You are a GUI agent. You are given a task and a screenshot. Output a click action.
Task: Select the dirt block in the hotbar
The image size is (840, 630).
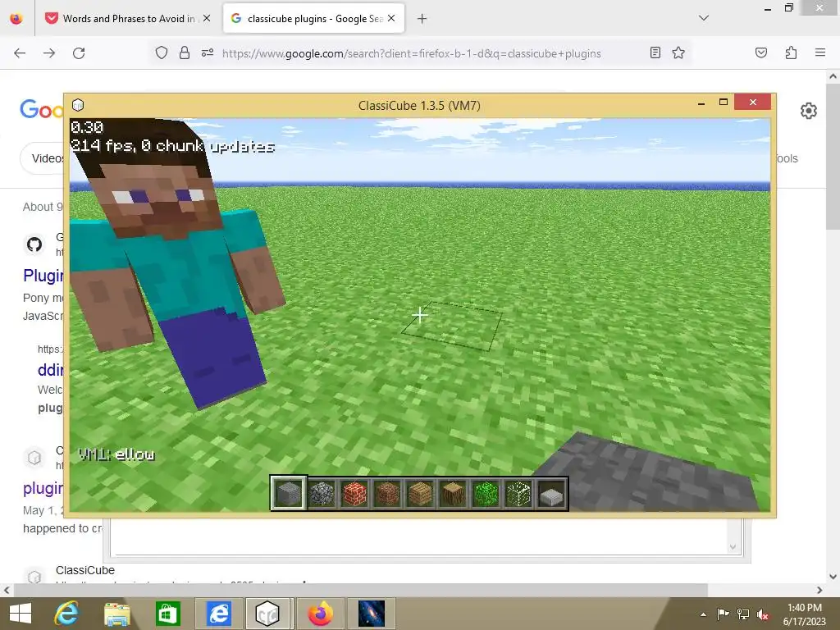point(387,493)
